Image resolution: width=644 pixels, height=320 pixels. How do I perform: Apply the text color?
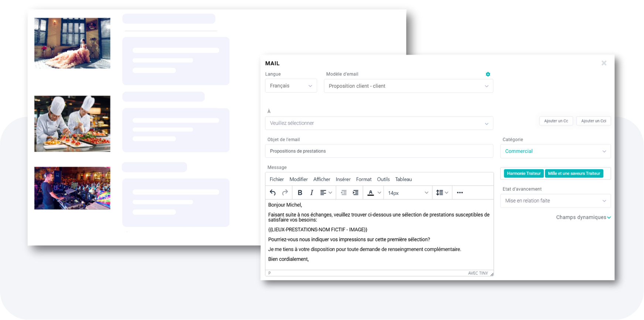point(371,193)
